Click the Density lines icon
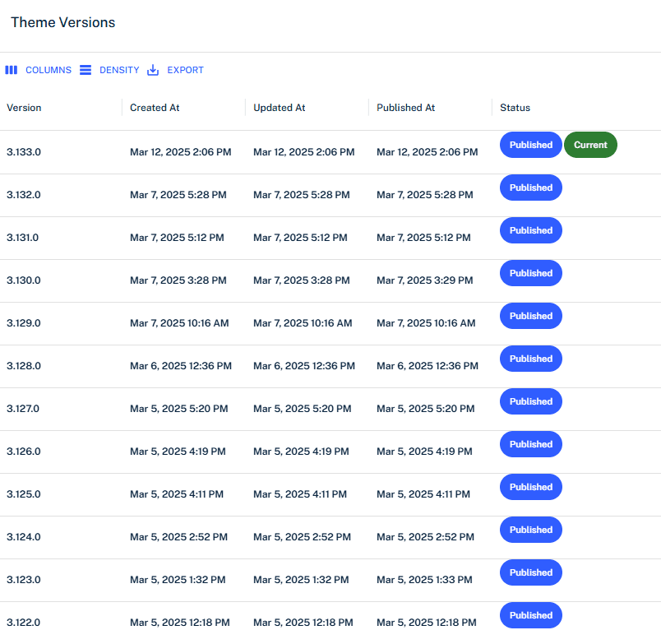Image resolution: width=661 pixels, height=644 pixels. click(86, 70)
